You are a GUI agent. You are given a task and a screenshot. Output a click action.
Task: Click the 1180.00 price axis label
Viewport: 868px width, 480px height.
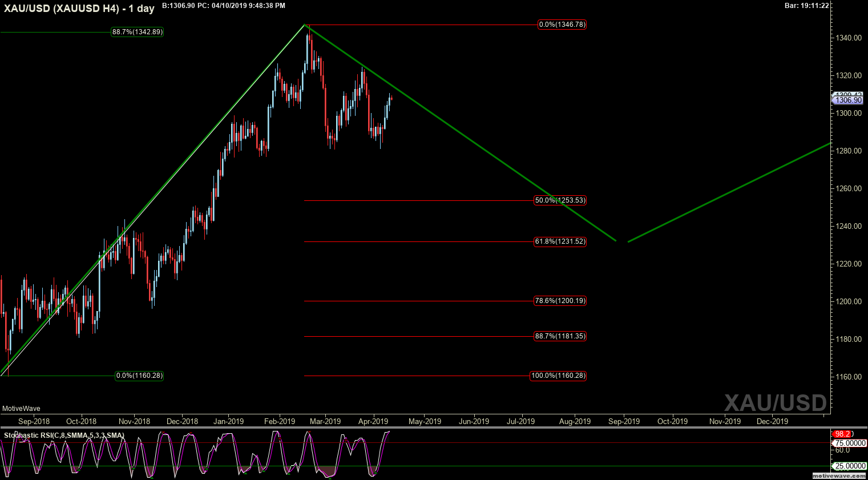[x=849, y=339]
